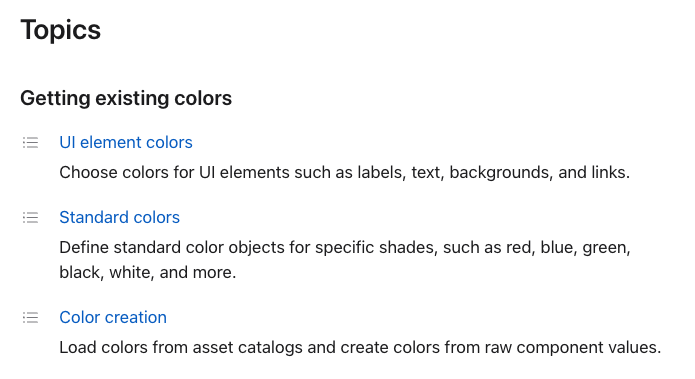Click the list icon beside UI element colors
The height and width of the screenshot is (379, 695).
point(31,143)
